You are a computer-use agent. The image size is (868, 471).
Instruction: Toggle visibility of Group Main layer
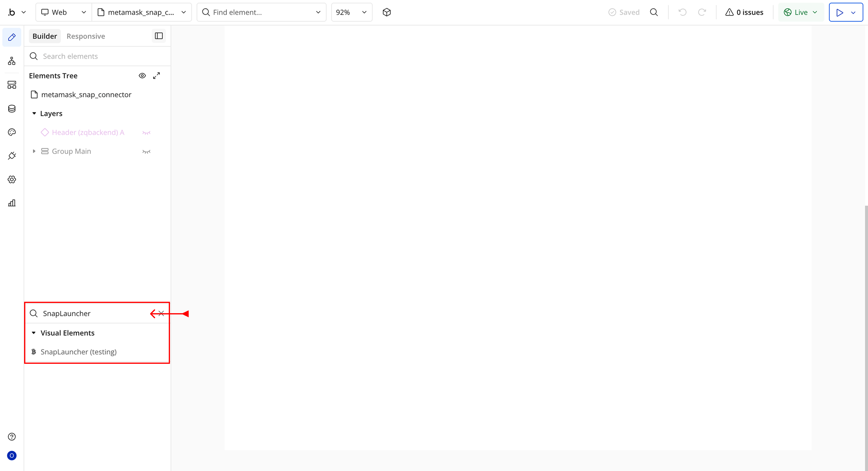(x=146, y=151)
